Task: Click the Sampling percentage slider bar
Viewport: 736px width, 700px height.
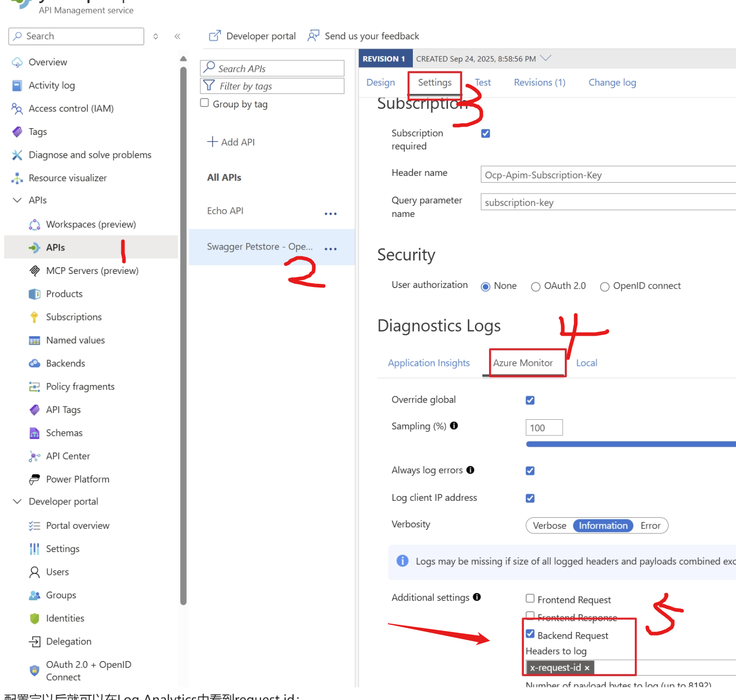Action: click(631, 444)
